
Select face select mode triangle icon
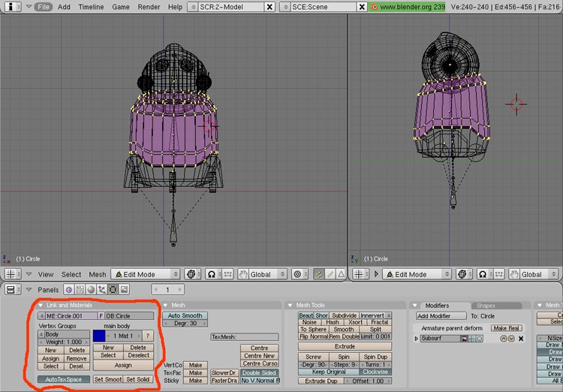(x=341, y=274)
